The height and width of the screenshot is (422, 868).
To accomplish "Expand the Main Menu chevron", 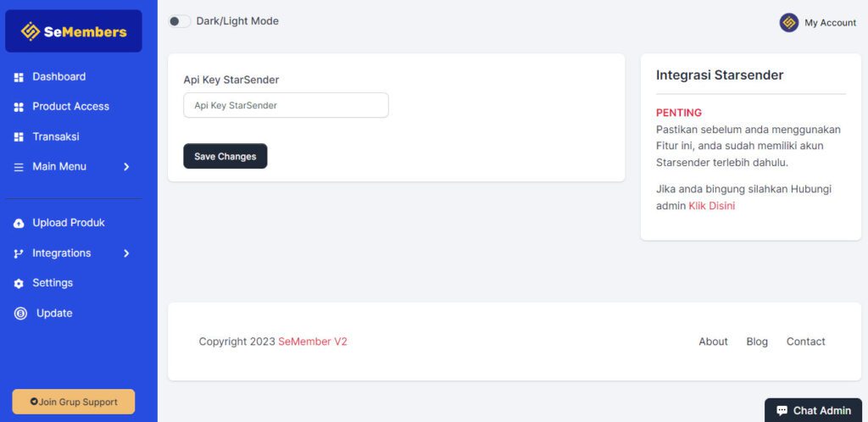I will 126,167.
